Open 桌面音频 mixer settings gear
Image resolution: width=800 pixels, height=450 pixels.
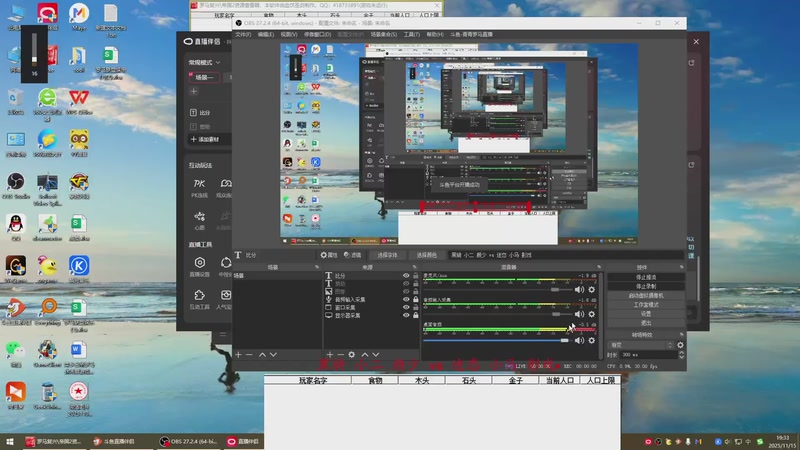pos(592,340)
